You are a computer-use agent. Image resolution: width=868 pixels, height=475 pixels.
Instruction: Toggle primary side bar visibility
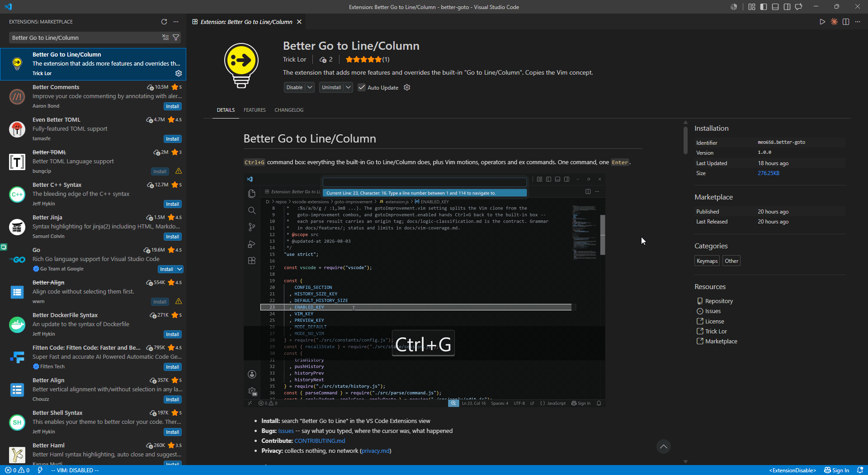pyautogui.click(x=764, y=7)
